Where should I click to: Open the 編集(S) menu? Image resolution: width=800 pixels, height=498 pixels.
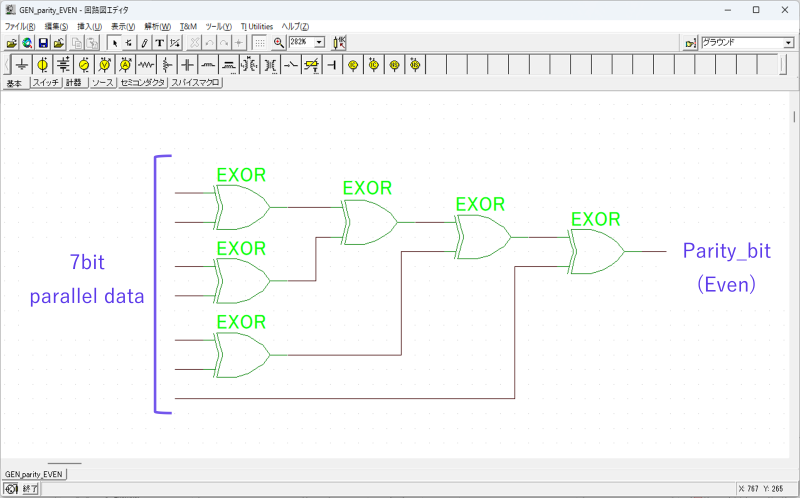click(x=56, y=27)
